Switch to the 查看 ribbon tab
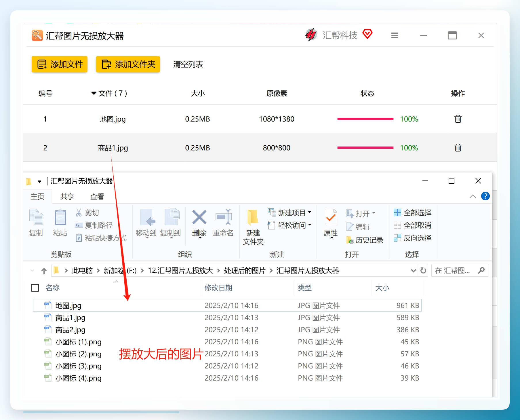The image size is (520, 420). click(97, 197)
